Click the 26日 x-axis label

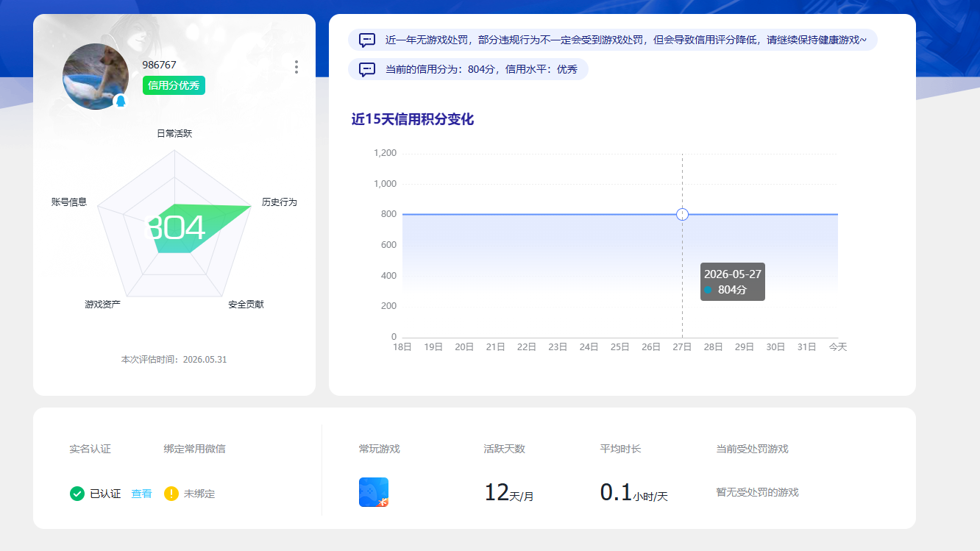pyautogui.click(x=651, y=346)
